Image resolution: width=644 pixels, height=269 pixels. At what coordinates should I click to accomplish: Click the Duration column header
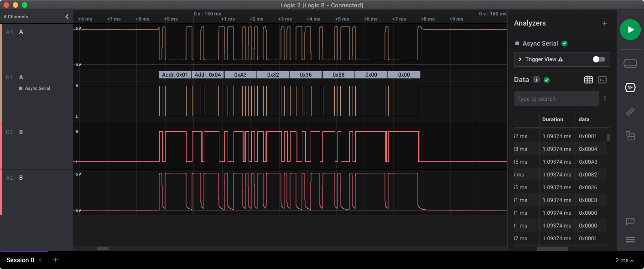point(552,119)
